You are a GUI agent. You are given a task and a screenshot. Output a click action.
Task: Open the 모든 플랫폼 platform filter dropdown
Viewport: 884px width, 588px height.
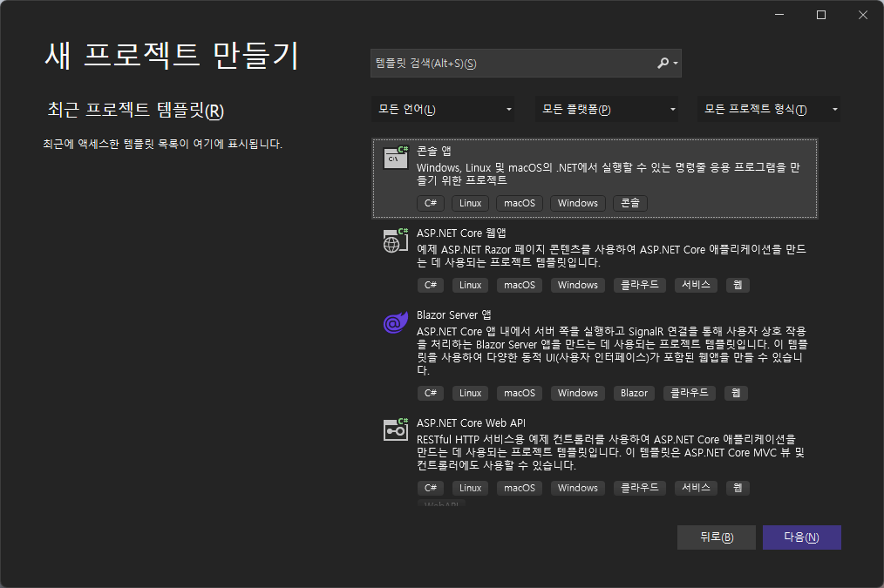click(607, 109)
